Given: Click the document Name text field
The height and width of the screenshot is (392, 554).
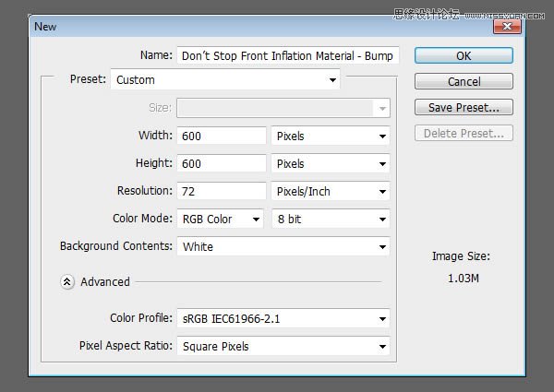Looking at the screenshot, I should coord(287,55).
